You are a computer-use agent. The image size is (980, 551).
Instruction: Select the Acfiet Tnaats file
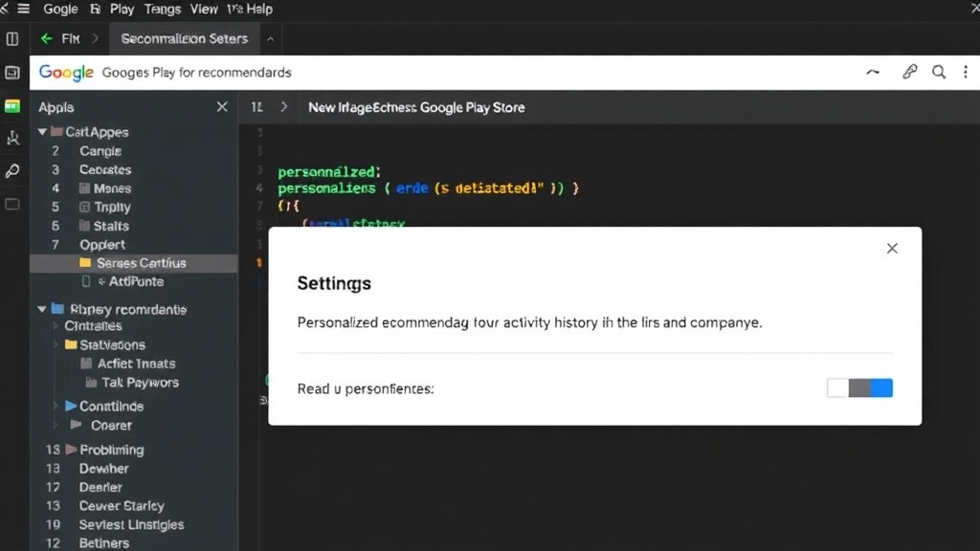[128, 364]
